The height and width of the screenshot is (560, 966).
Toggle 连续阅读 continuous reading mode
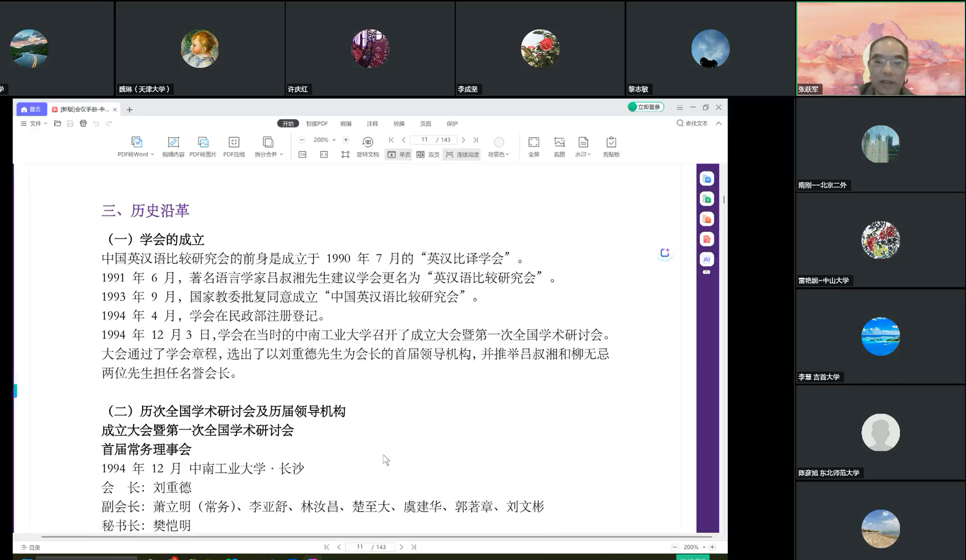coord(462,155)
